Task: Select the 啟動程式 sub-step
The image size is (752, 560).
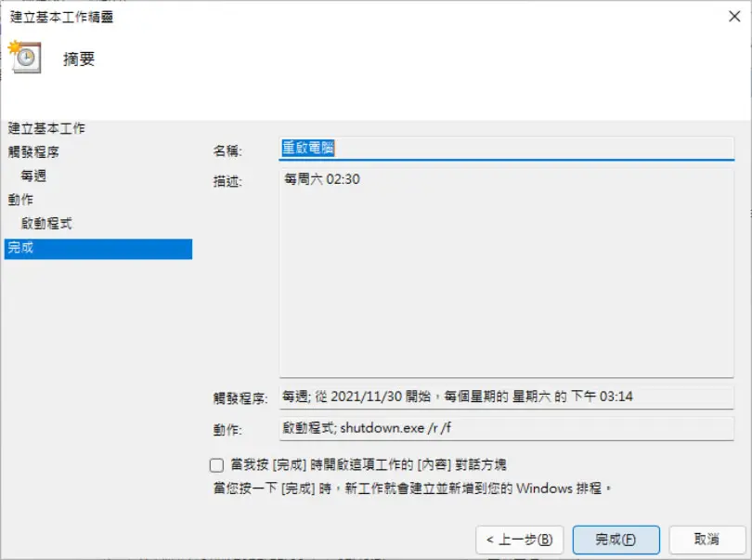Action: pos(46,223)
